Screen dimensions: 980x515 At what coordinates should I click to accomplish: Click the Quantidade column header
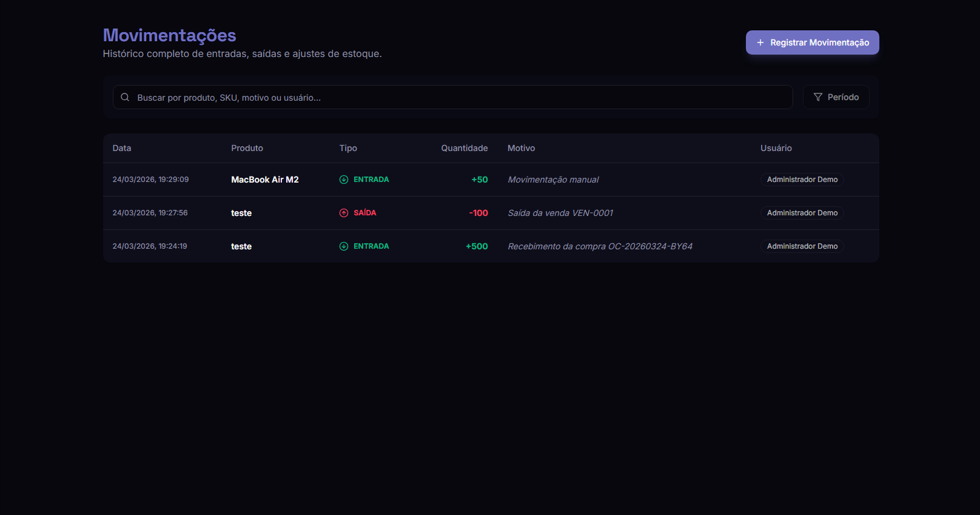pos(464,148)
